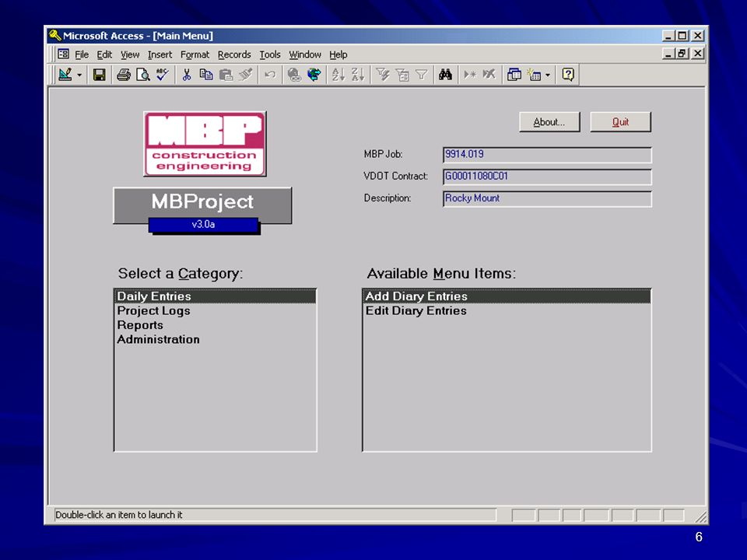Image resolution: width=747 pixels, height=560 pixels.
Task: Click the Filter By Selection icon
Action: coord(383,75)
